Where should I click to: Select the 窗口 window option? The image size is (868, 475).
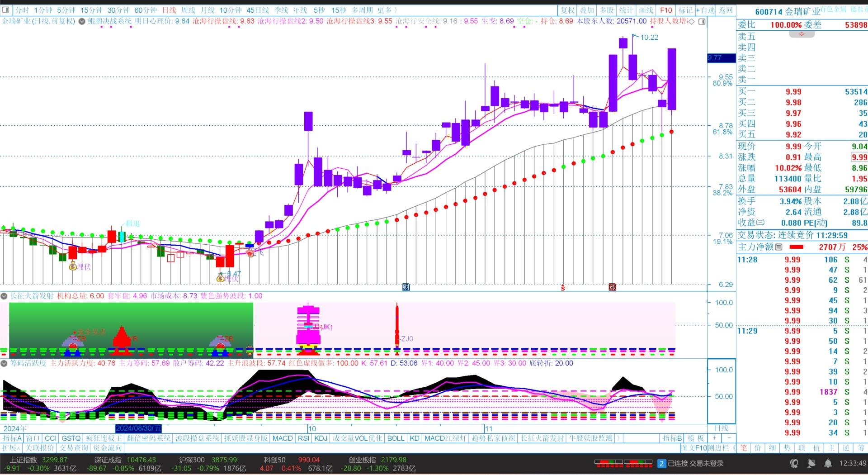tap(33, 438)
